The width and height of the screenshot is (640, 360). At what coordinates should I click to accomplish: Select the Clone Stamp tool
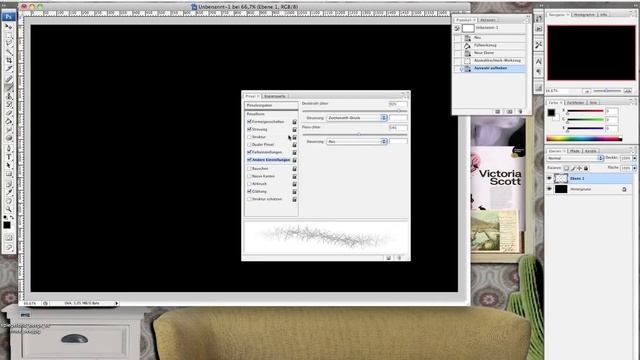(9, 96)
